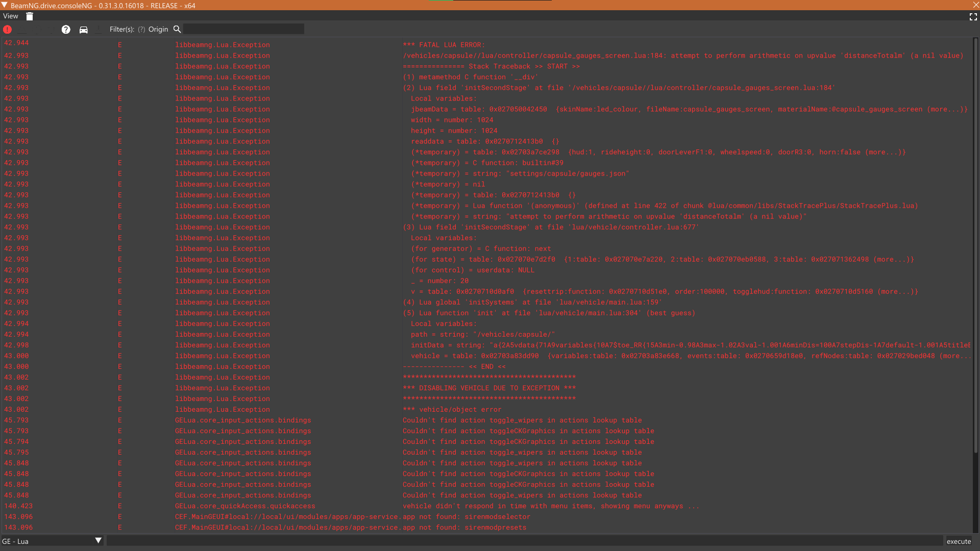
Task: Click the command input field at bottom
Action: (x=525, y=541)
